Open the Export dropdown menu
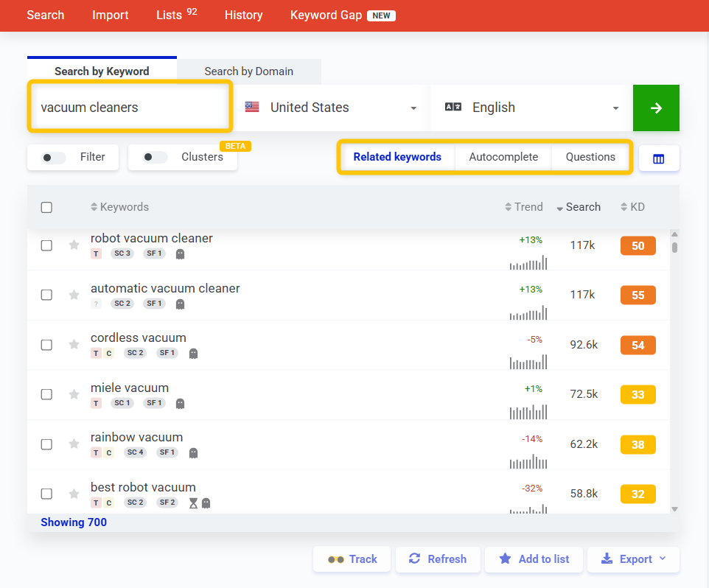 tap(633, 559)
